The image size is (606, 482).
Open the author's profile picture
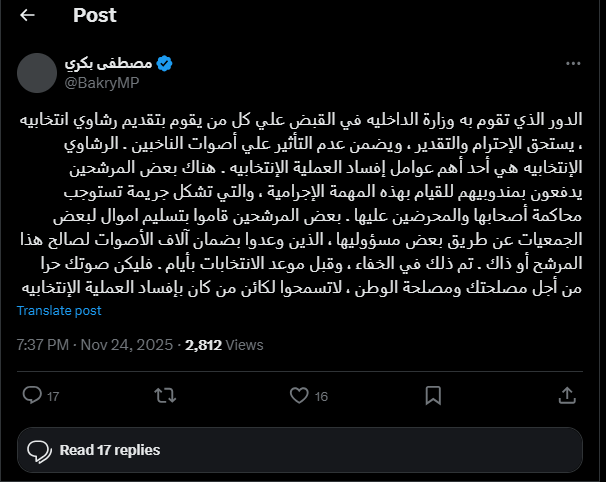pyautogui.click(x=37, y=72)
